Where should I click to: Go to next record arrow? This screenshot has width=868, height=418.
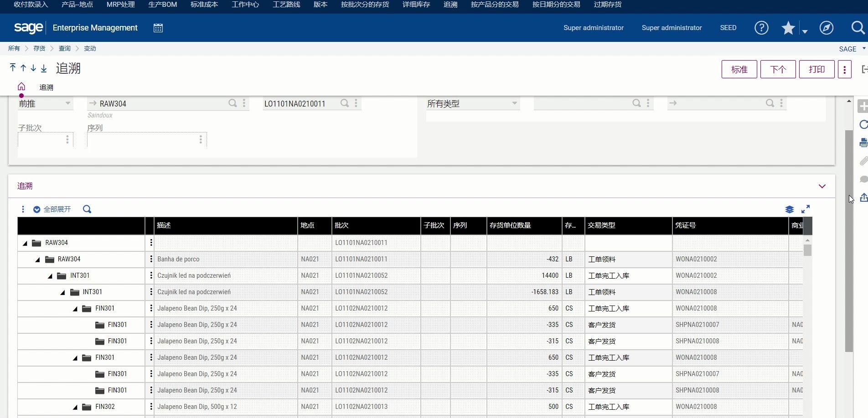tap(33, 68)
